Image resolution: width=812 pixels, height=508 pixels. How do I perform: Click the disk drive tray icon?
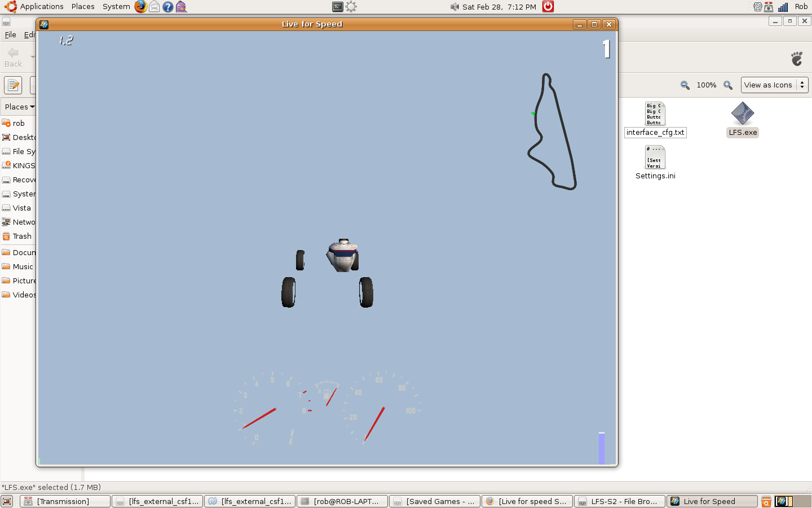click(x=758, y=7)
